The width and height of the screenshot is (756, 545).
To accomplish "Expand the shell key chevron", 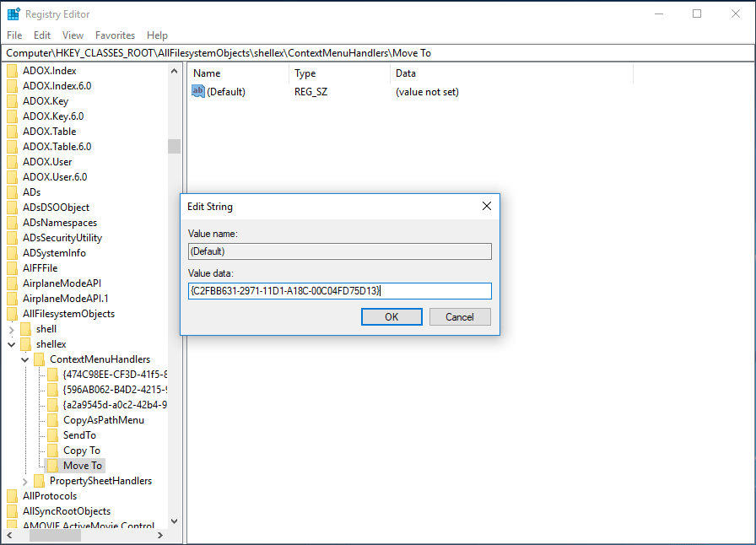I will [x=12, y=329].
